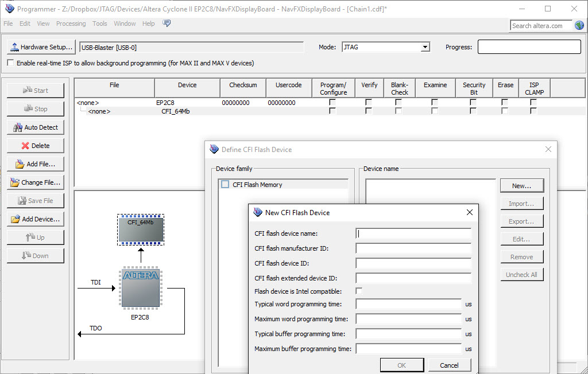Open the Processing menu

click(x=71, y=24)
